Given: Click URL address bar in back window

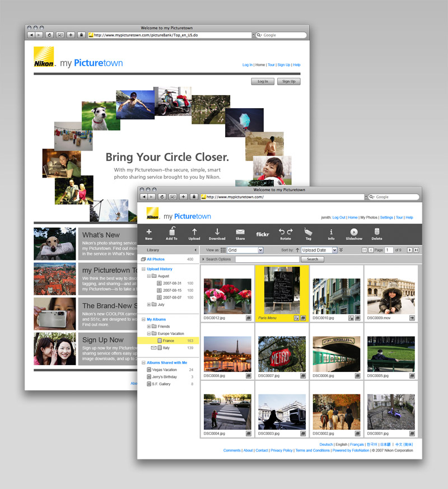Looking at the screenshot, I should (170, 35).
